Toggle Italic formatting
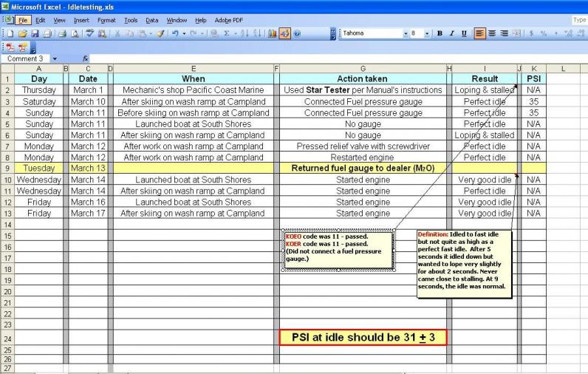This screenshot has height=374, width=588. [x=451, y=33]
